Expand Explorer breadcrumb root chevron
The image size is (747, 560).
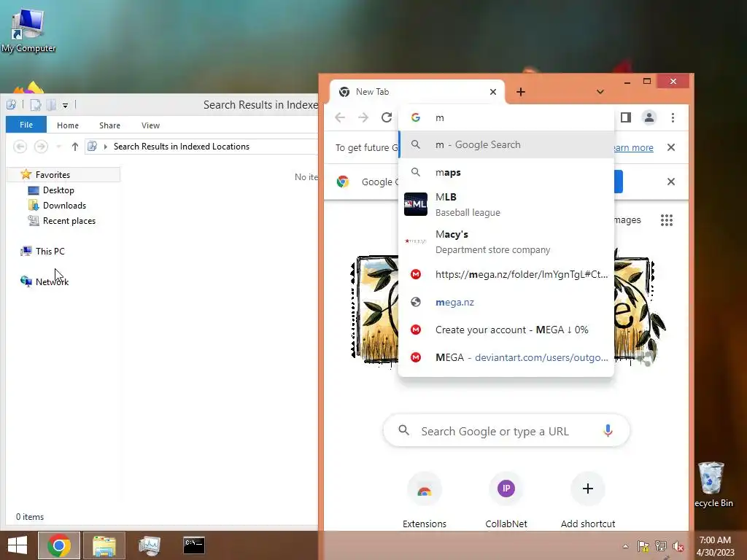tap(105, 147)
